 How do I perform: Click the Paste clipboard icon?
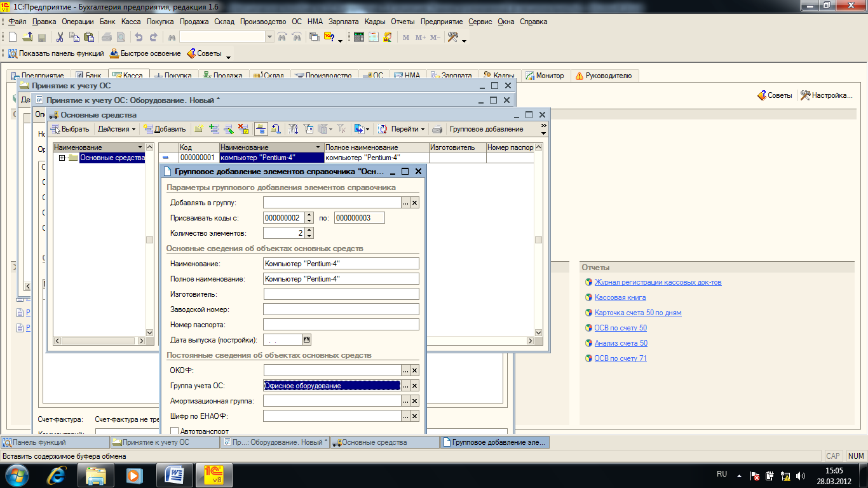click(x=88, y=37)
